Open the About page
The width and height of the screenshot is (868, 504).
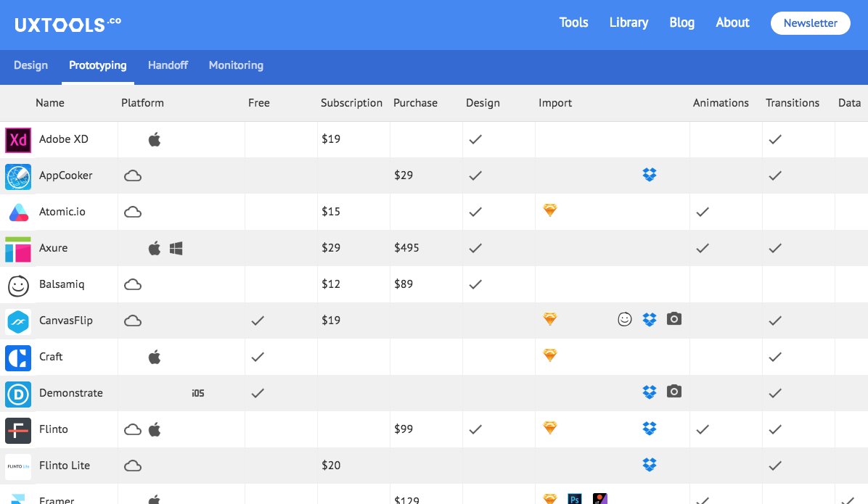point(732,22)
